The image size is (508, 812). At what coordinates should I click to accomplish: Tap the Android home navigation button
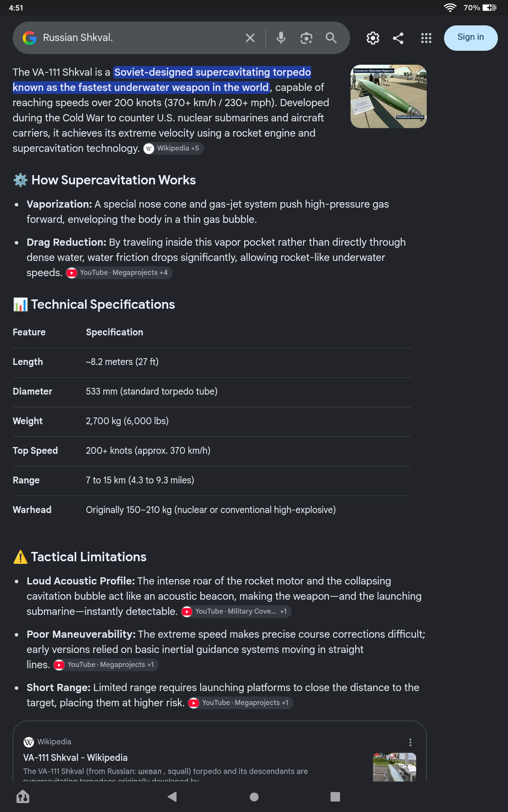[x=254, y=797]
